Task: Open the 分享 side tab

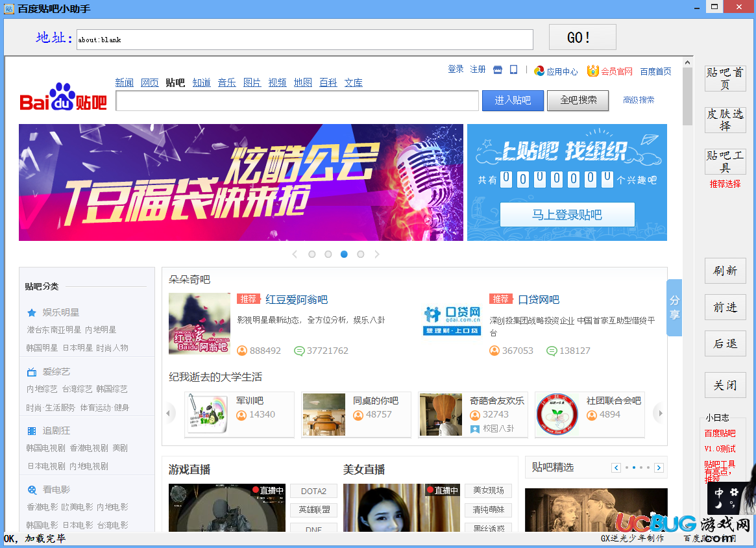Action: [x=674, y=307]
